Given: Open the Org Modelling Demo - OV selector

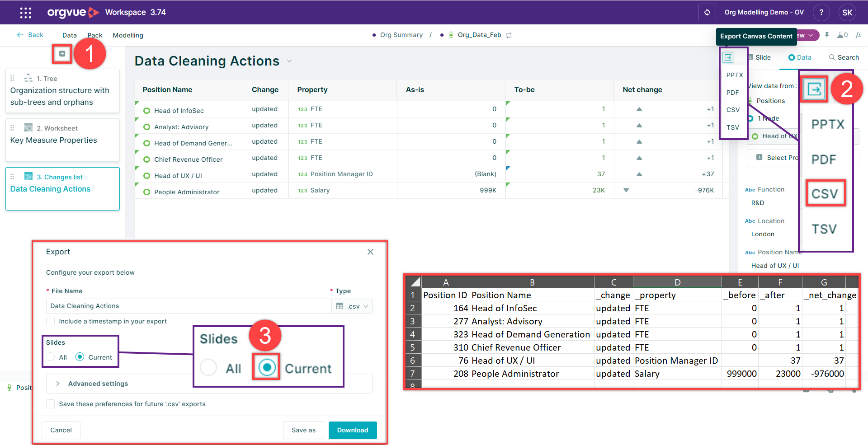Looking at the screenshot, I should (764, 12).
